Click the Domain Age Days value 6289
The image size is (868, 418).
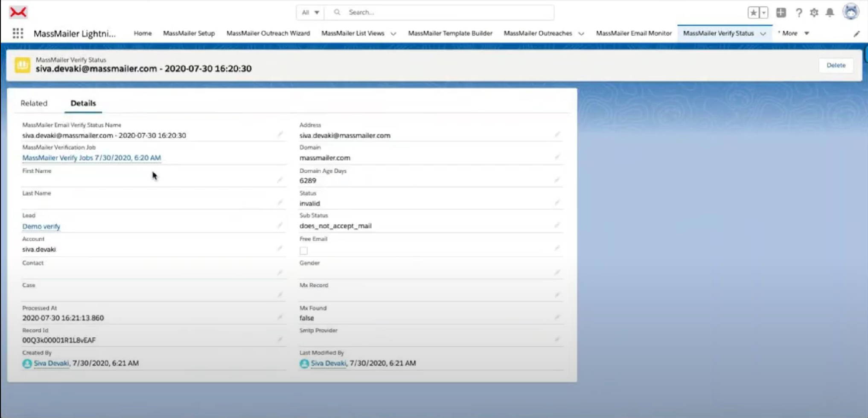[308, 181]
